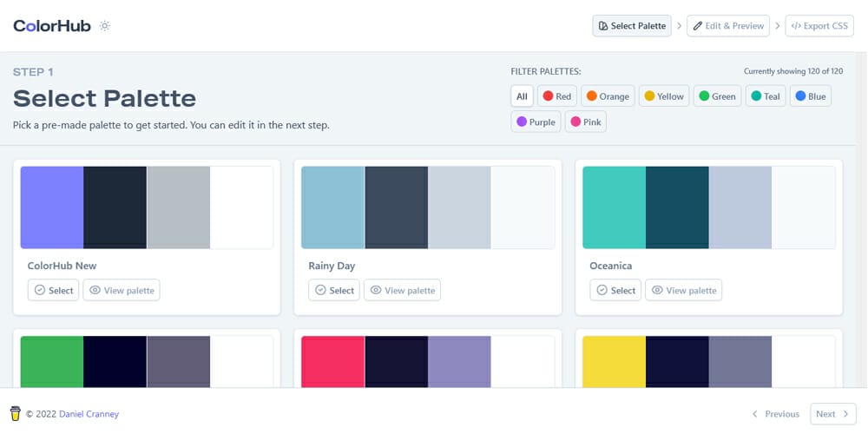Select the Oceanica palette

[x=615, y=290]
